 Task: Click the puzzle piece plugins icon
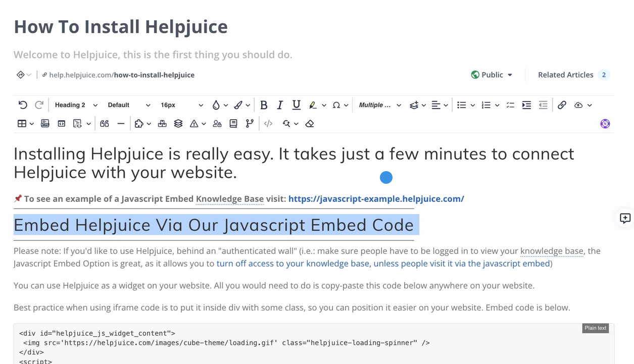point(139,124)
